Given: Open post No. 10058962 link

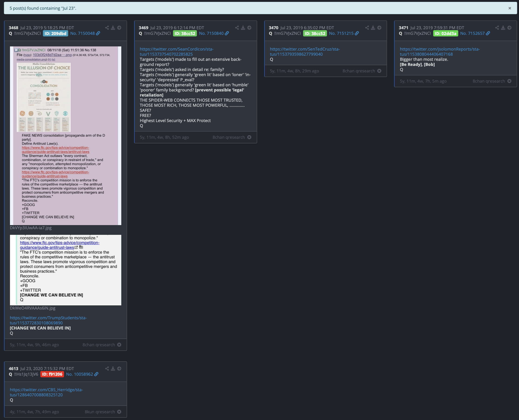Looking at the screenshot, I should pos(80,374).
